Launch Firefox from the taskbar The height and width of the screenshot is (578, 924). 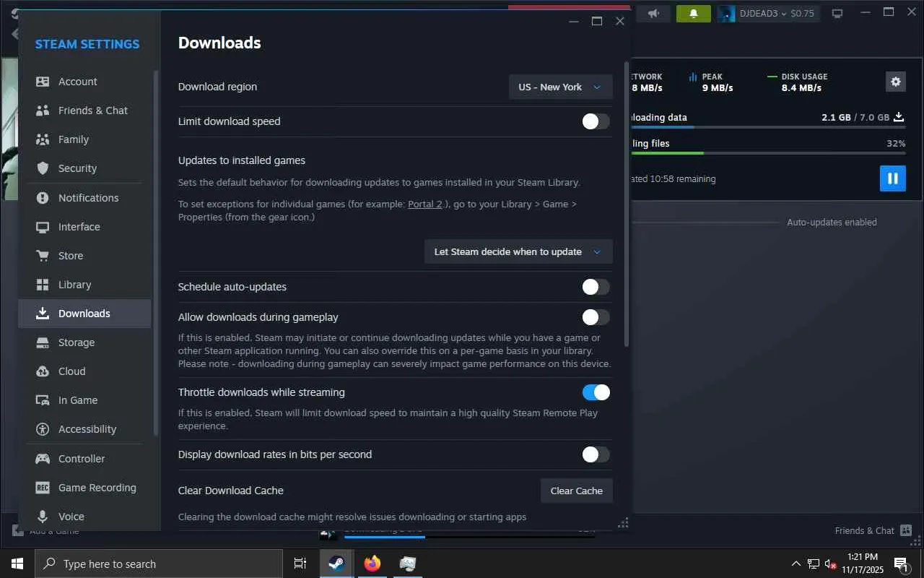tap(372, 564)
